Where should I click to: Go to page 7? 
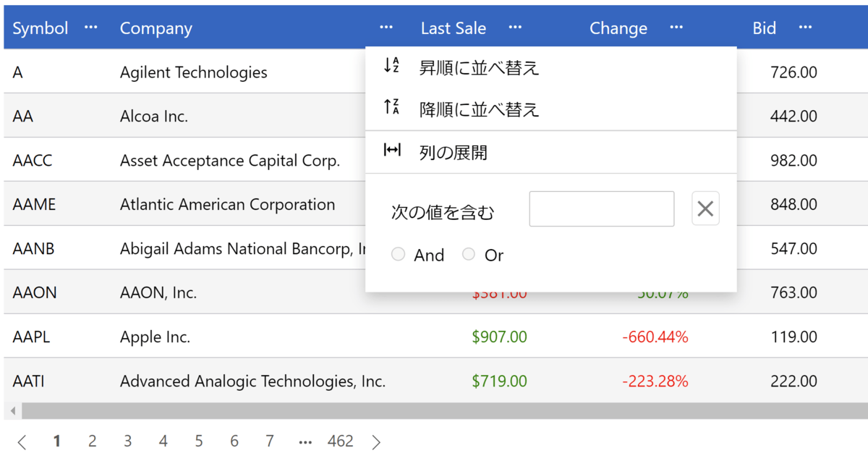tap(269, 441)
